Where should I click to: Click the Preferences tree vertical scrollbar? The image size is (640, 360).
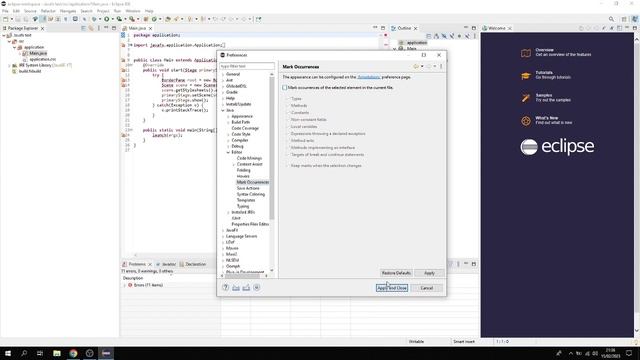point(272,147)
